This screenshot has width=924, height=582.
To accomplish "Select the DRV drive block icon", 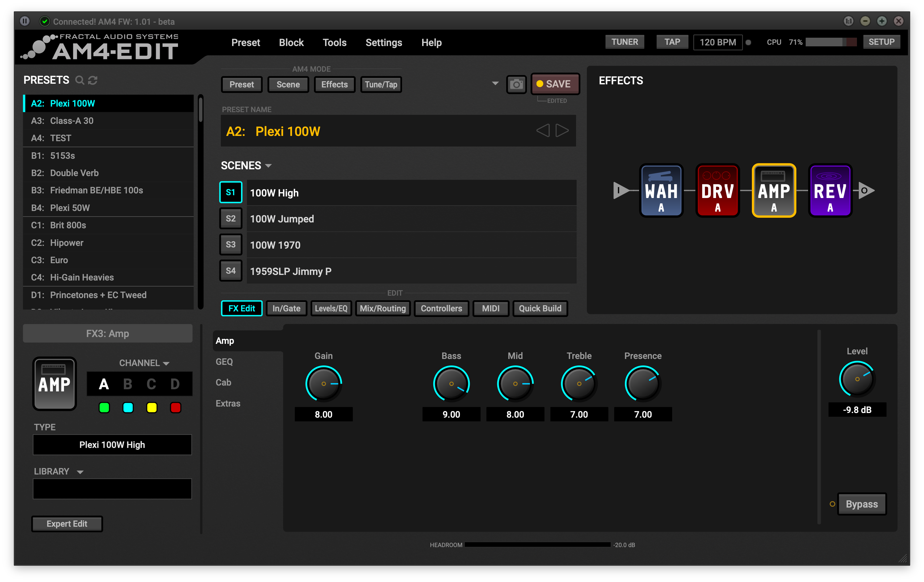I will [x=717, y=191].
